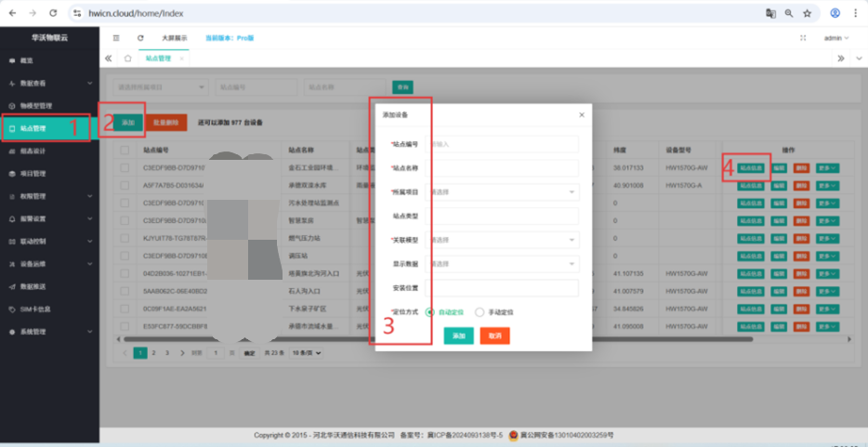Check the select-all checkbox in table header
This screenshot has height=447, width=868.
point(125,149)
